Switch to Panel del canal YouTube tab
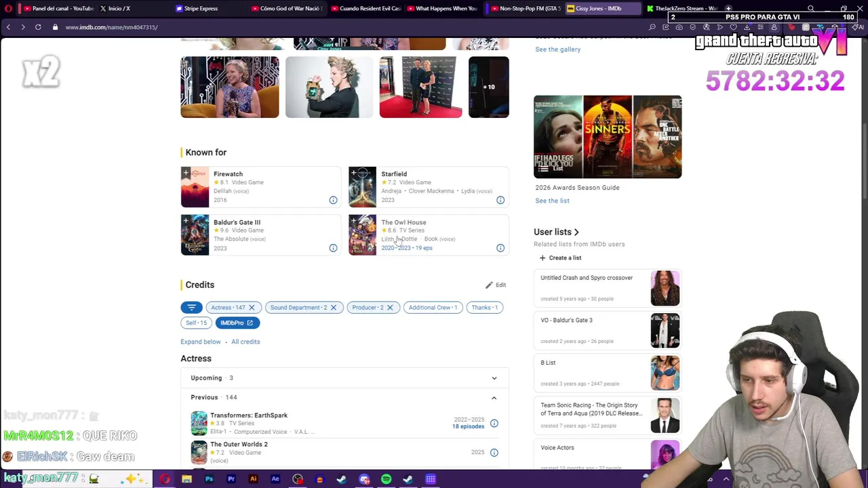 (x=58, y=8)
